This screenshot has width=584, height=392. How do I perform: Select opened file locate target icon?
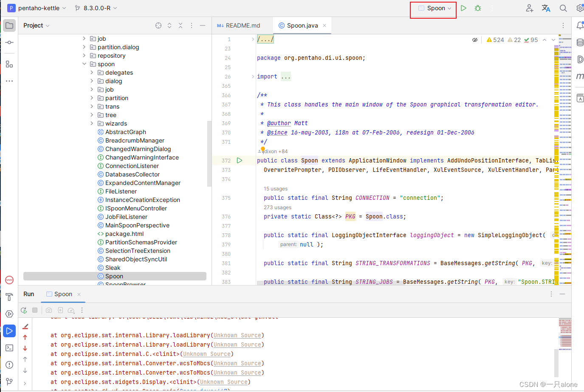pyautogui.click(x=158, y=25)
